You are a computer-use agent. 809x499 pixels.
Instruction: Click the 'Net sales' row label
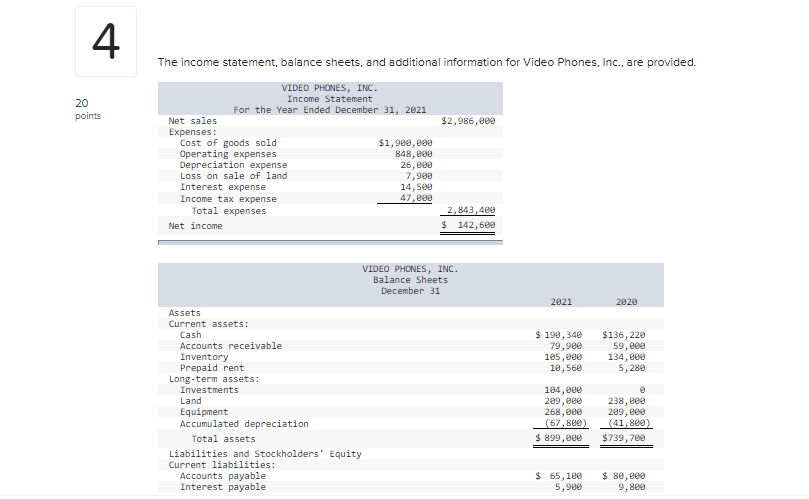[x=193, y=121]
